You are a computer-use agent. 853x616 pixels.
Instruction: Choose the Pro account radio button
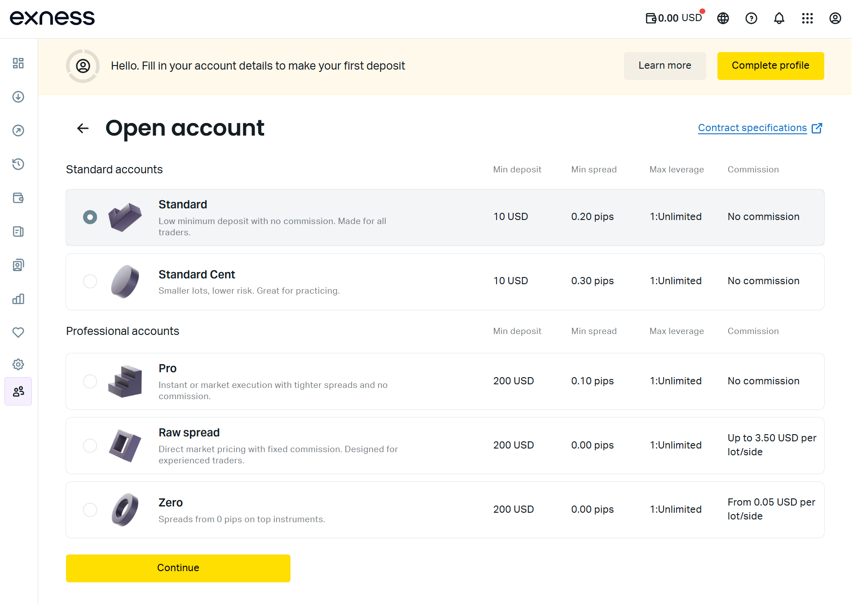pos(90,382)
